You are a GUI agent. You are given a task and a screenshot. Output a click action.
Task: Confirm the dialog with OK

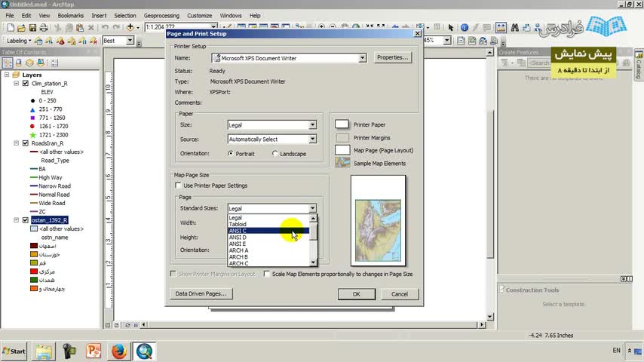356,294
